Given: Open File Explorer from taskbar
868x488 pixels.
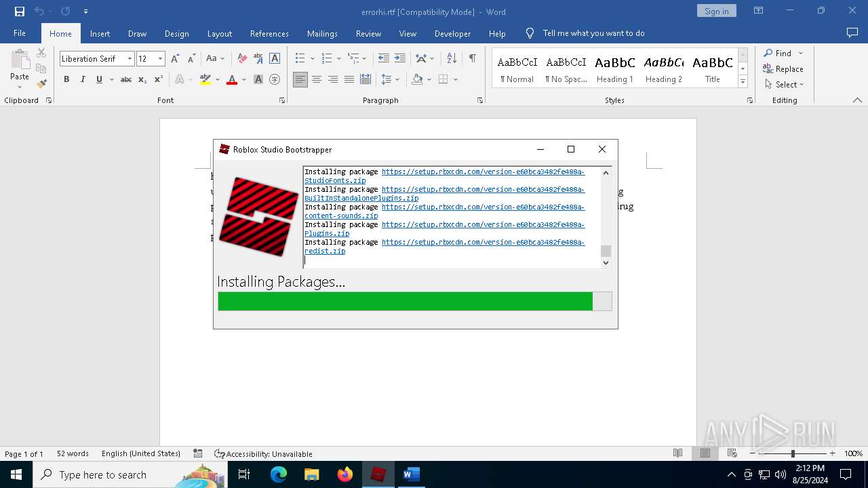Looking at the screenshot, I should [x=312, y=474].
